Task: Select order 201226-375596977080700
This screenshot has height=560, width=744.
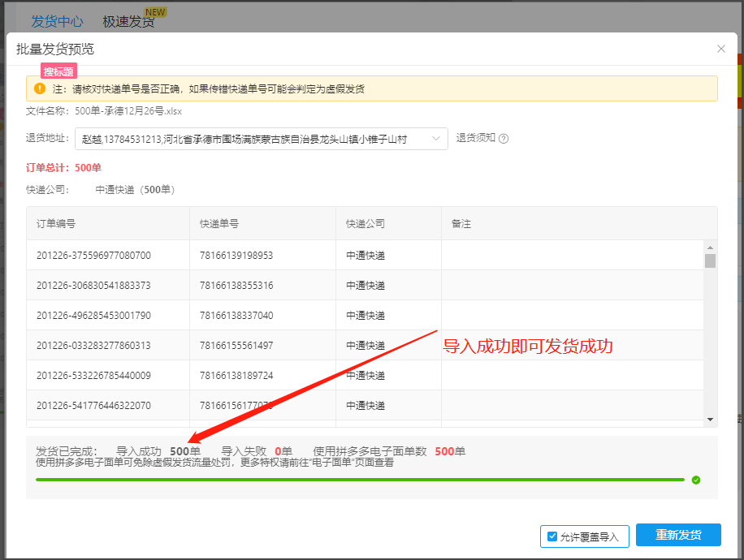Action: coord(93,256)
